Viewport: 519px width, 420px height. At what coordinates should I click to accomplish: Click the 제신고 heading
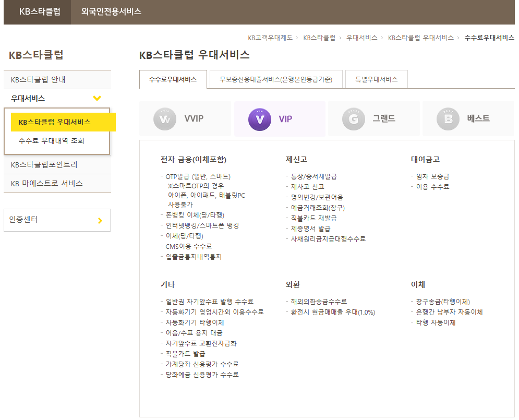[296, 160]
